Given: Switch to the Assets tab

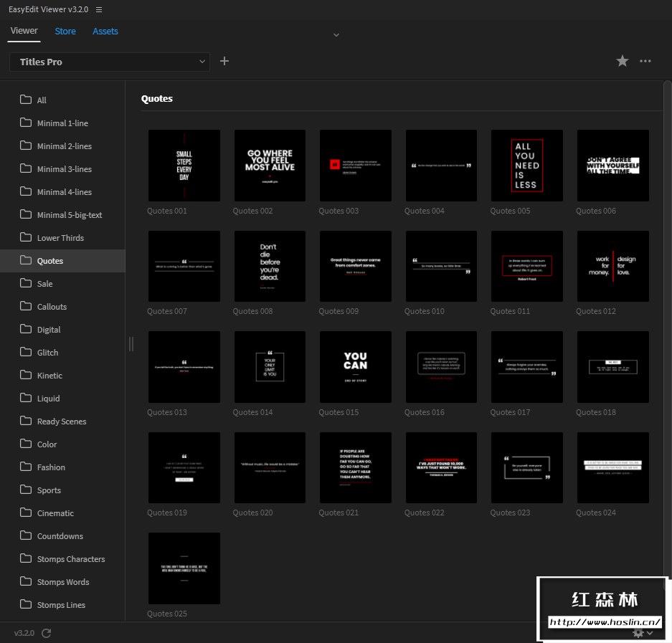Looking at the screenshot, I should (x=105, y=31).
